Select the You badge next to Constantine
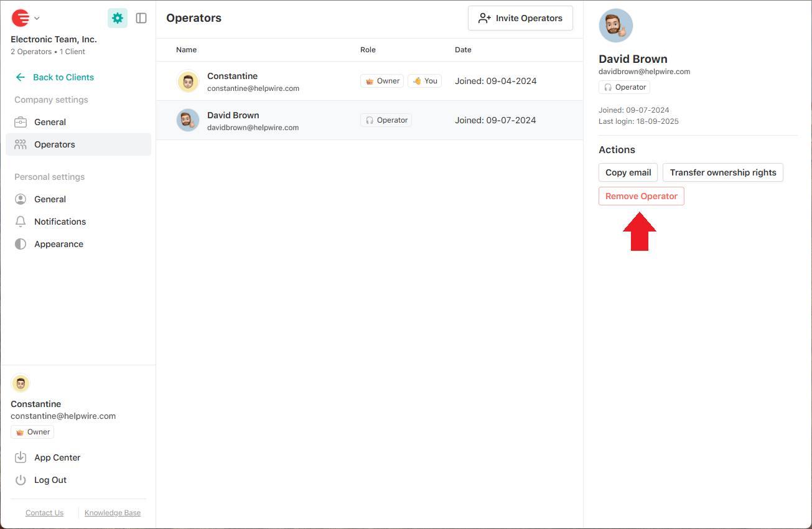This screenshot has width=812, height=529. click(424, 80)
